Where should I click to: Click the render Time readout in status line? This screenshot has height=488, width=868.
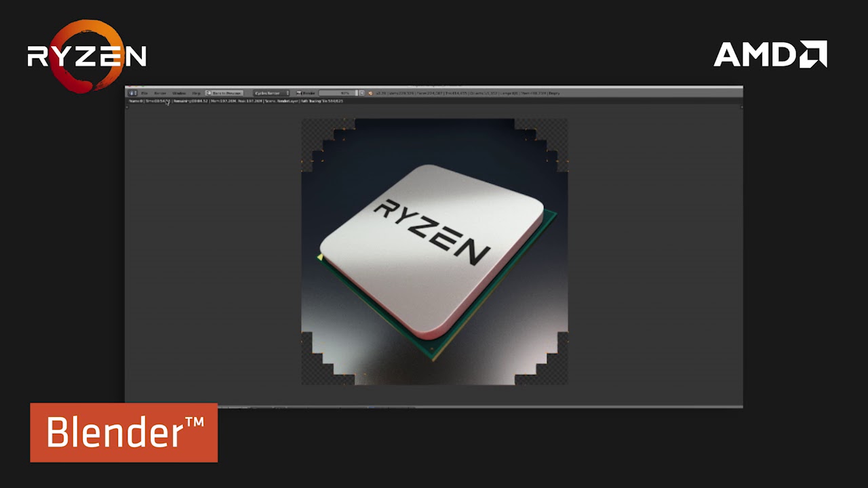coord(157,101)
